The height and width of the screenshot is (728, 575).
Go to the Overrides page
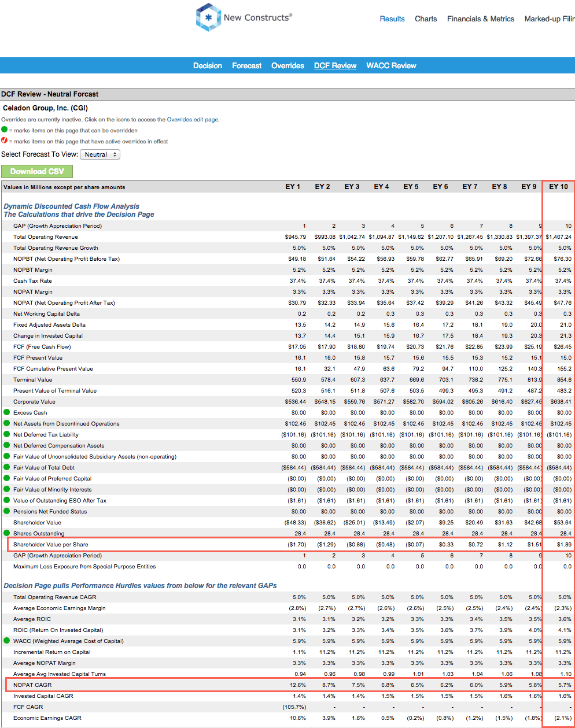click(287, 66)
